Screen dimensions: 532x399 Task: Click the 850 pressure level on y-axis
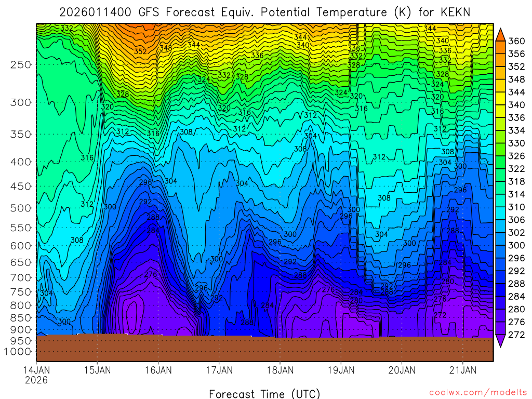[20, 318]
